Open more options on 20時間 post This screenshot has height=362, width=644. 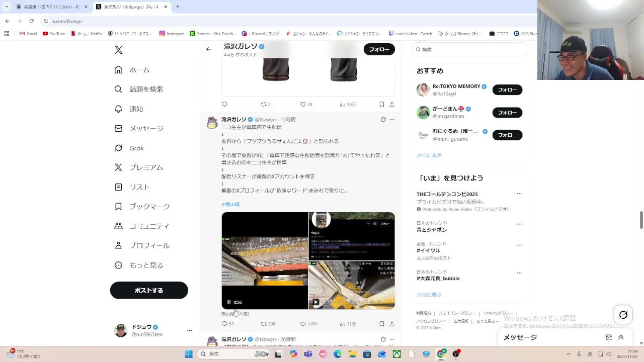click(392, 339)
